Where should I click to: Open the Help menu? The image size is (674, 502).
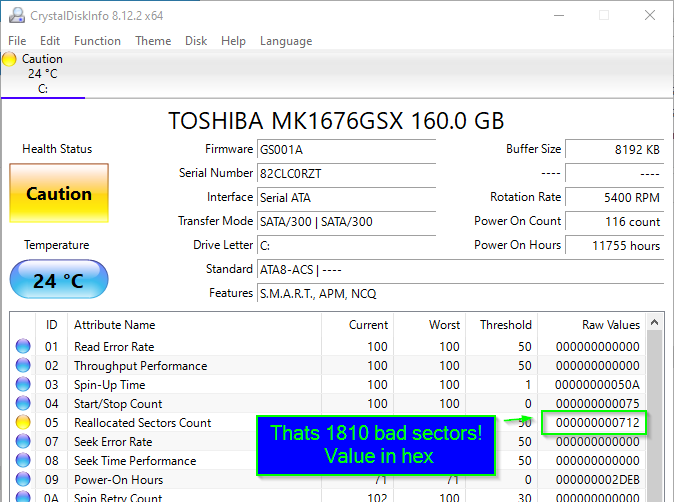coord(233,41)
